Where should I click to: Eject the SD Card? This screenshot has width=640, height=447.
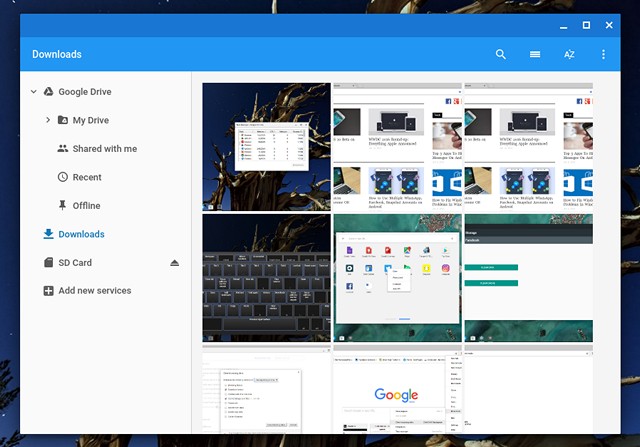(x=175, y=262)
